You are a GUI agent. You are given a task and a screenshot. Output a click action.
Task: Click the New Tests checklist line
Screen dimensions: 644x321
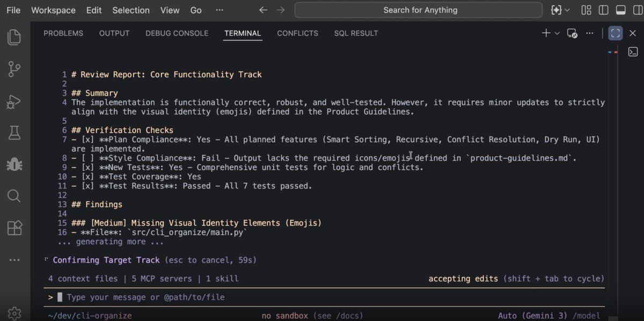(247, 167)
